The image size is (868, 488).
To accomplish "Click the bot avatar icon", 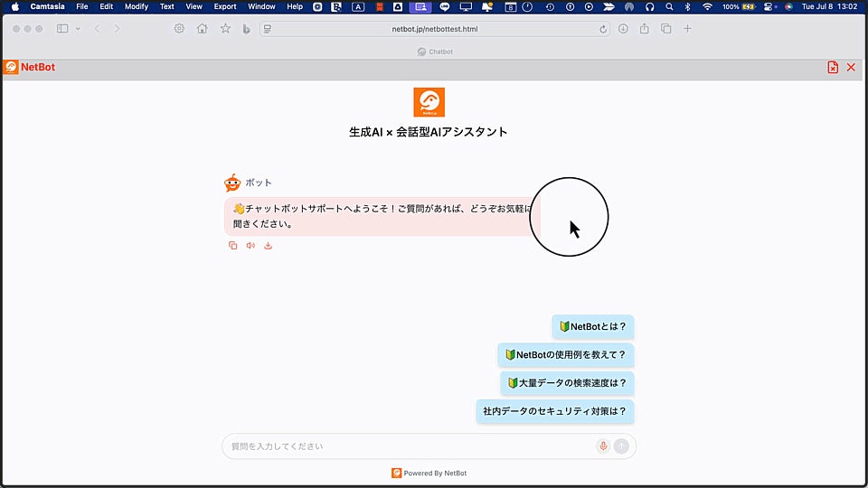I will point(232,182).
